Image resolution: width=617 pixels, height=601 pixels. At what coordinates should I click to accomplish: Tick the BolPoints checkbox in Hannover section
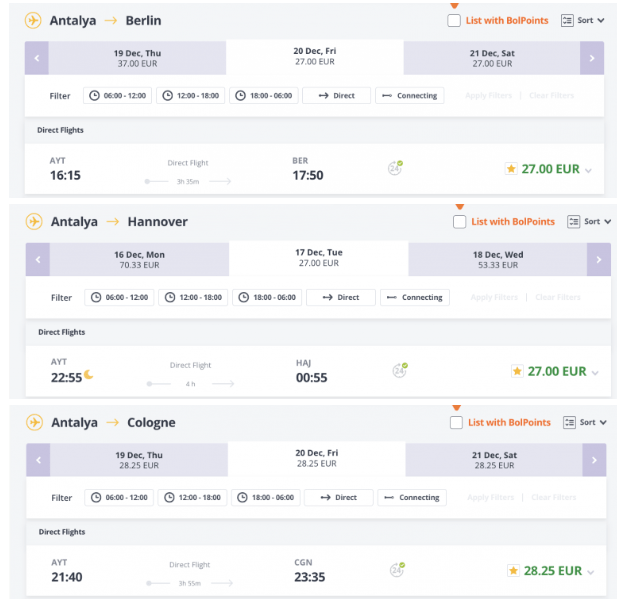point(459,222)
